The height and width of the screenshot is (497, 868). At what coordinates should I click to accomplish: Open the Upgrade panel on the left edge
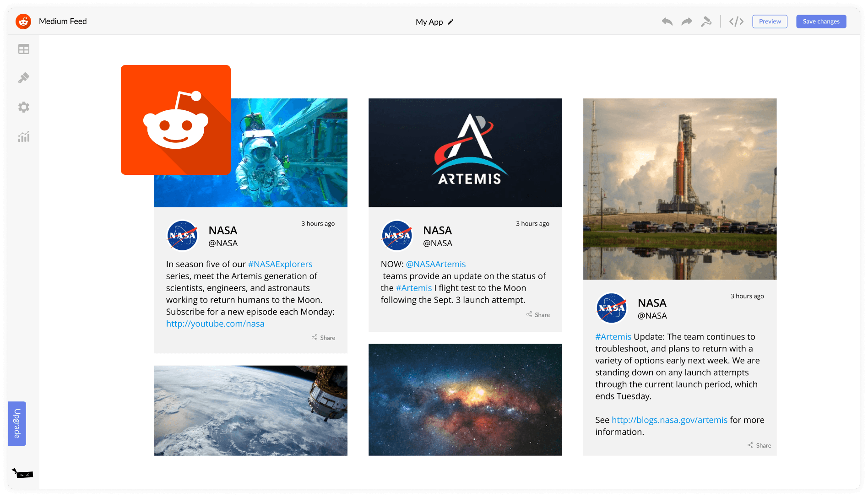pos(17,423)
